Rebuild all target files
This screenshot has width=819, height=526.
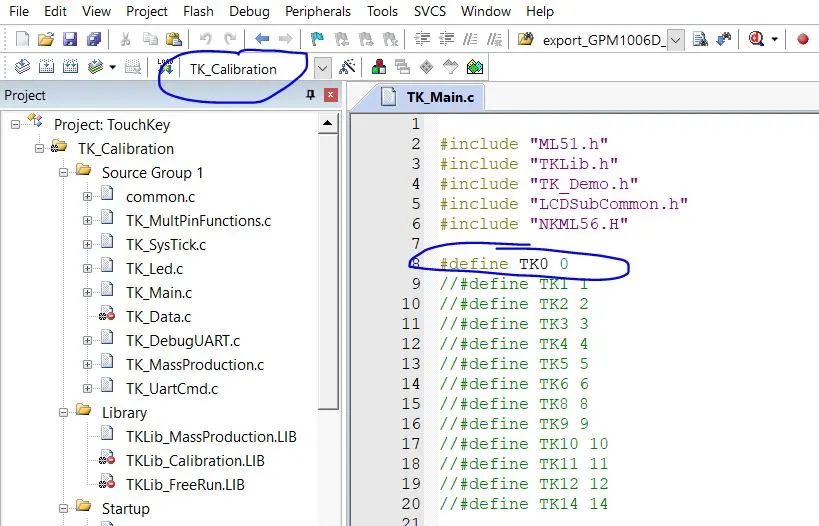pos(71,67)
